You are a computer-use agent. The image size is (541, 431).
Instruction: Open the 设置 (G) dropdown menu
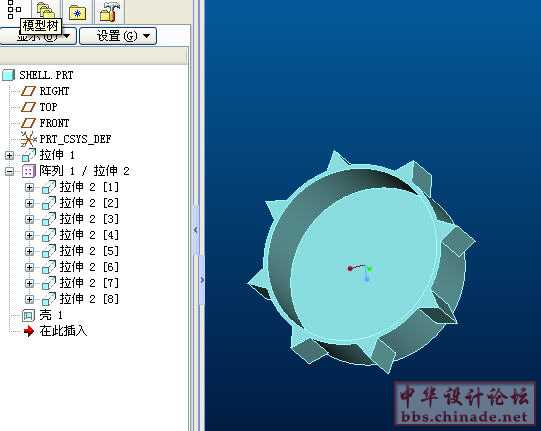pyautogui.click(x=118, y=36)
